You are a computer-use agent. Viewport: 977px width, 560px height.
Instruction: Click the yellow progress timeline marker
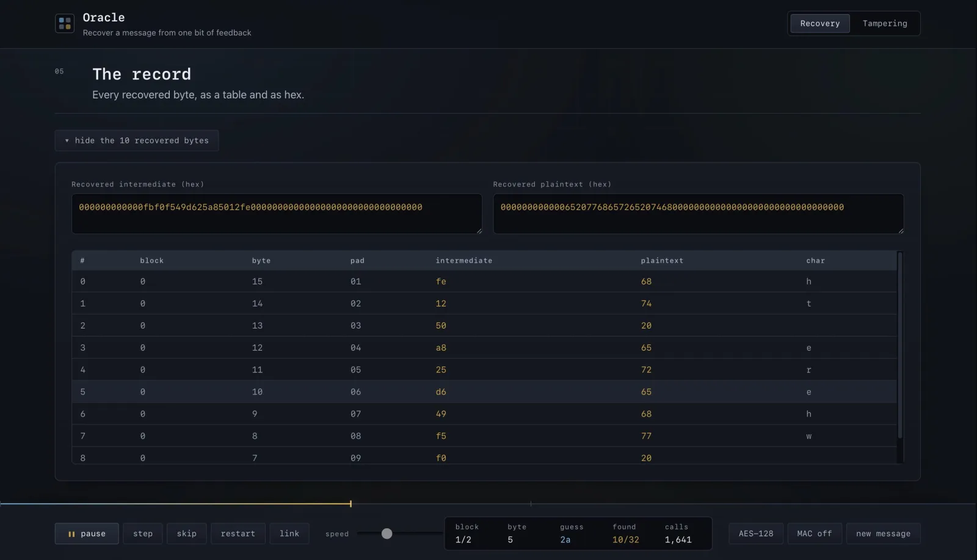click(x=350, y=504)
